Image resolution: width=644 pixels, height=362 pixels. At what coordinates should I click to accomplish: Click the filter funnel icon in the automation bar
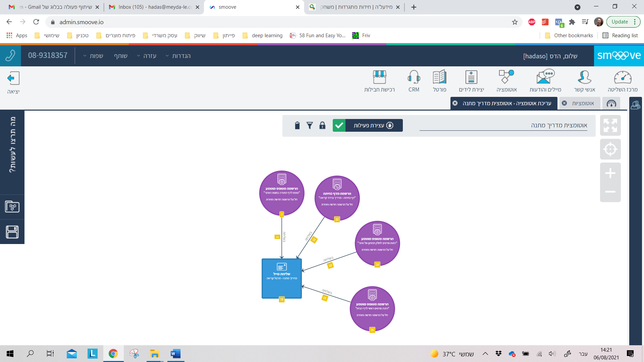[310, 125]
